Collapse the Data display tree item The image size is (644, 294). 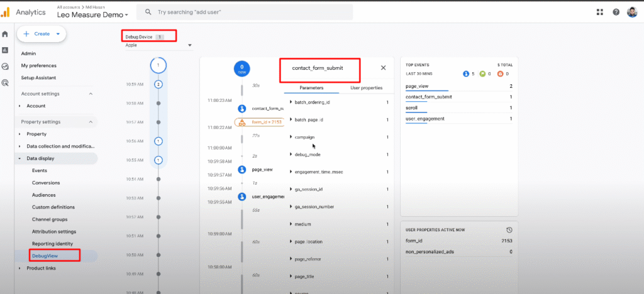point(19,158)
